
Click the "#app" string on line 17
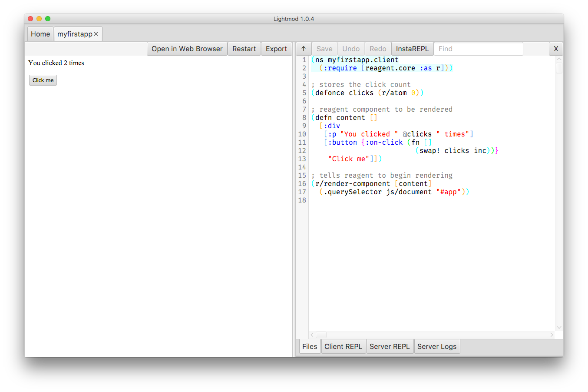pos(448,192)
